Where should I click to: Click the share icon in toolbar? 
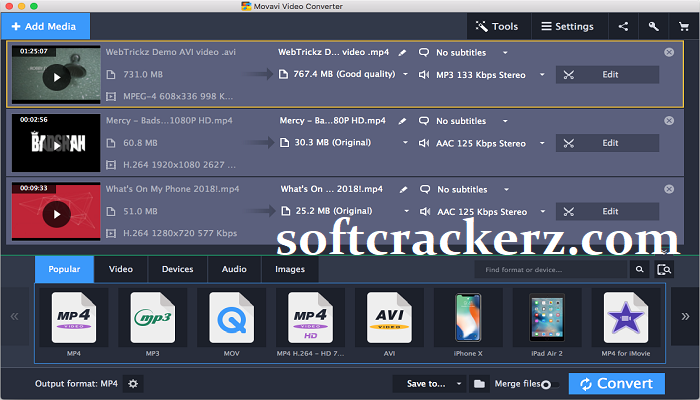pyautogui.click(x=623, y=26)
